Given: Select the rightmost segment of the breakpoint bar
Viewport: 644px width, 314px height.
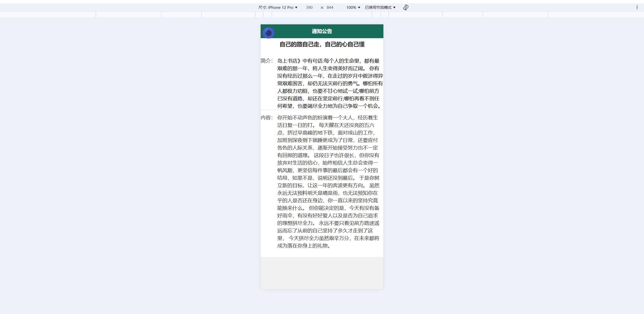Looking at the screenshot, I should coord(596,15).
